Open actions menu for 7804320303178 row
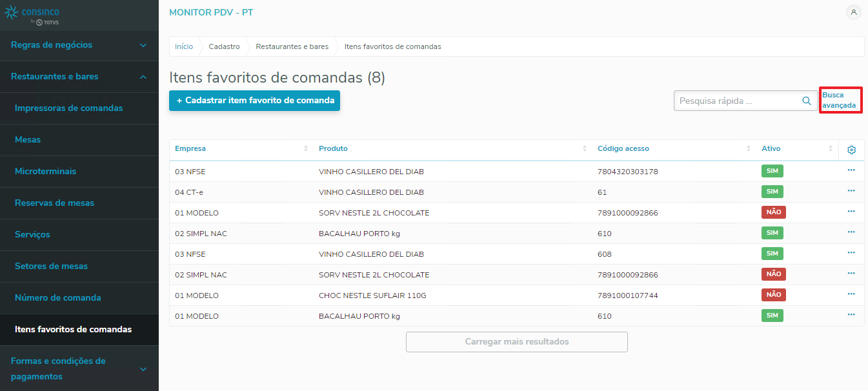The width and height of the screenshot is (868, 391). [851, 170]
